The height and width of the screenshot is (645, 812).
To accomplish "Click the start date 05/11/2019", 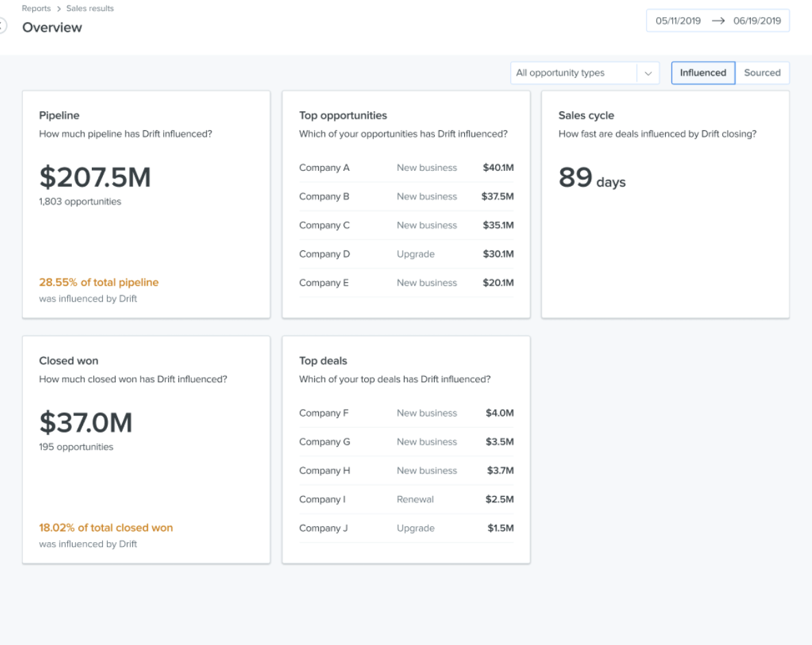I will tap(678, 21).
